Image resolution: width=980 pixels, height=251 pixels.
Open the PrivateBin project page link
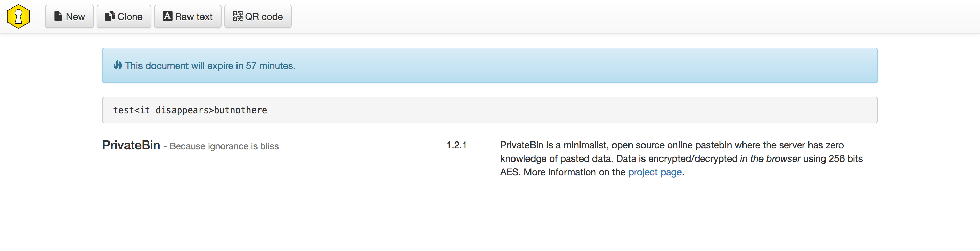point(655,172)
